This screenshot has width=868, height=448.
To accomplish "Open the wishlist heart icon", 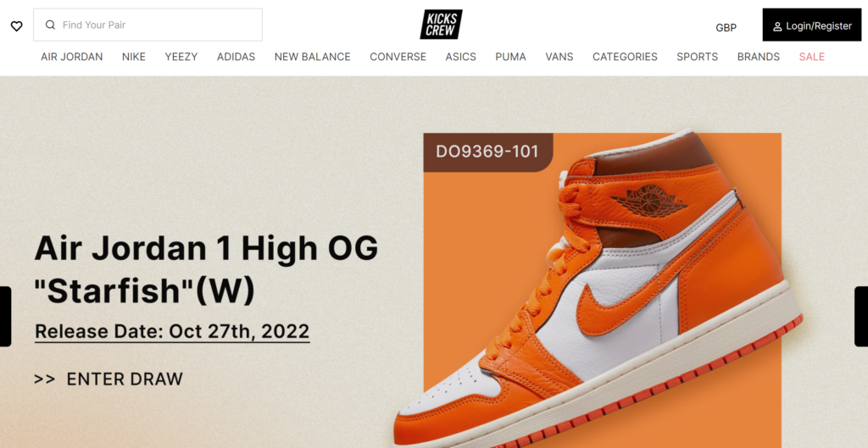I will click(x=17, y=26).
